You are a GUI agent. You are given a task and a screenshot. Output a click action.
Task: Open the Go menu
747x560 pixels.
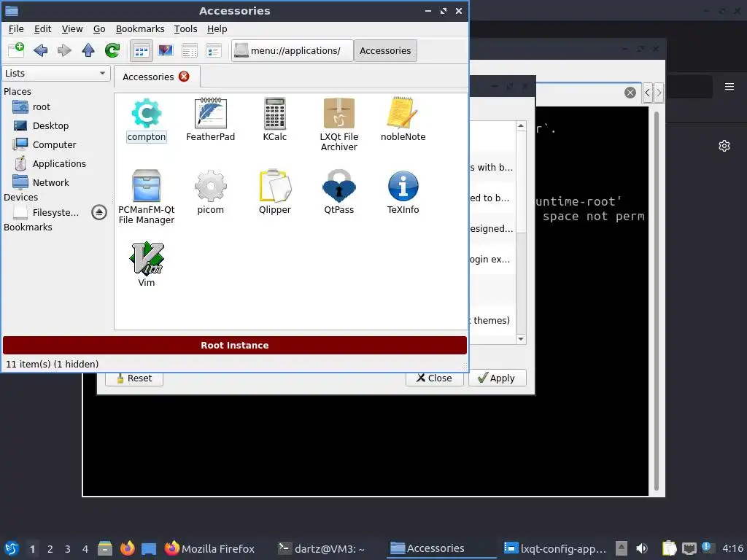click(99, 29)
